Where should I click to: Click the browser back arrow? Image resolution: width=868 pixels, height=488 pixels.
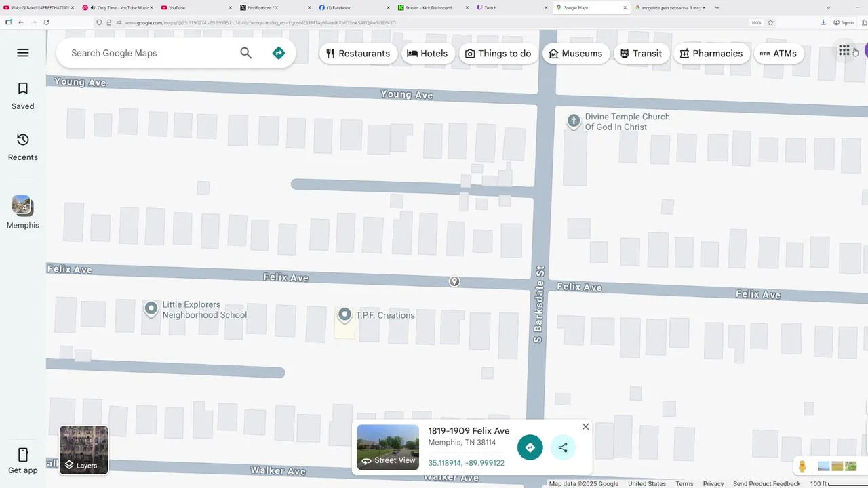[x=21, y=22]
